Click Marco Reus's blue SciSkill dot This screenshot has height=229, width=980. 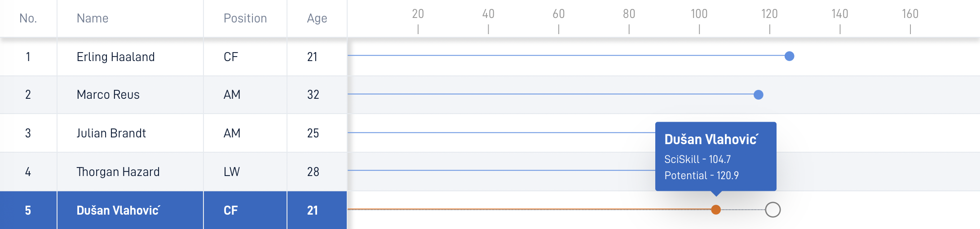pyautogui.click(x=759, y=95)
